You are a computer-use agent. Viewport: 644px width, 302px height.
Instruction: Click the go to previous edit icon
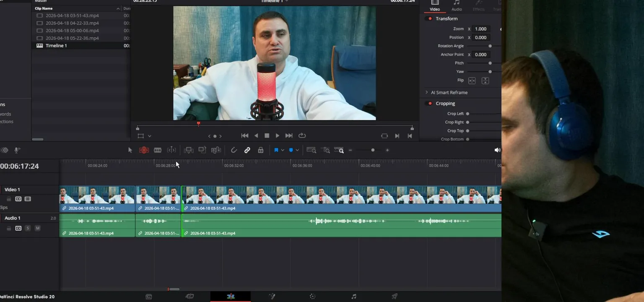tap(410, 136)
